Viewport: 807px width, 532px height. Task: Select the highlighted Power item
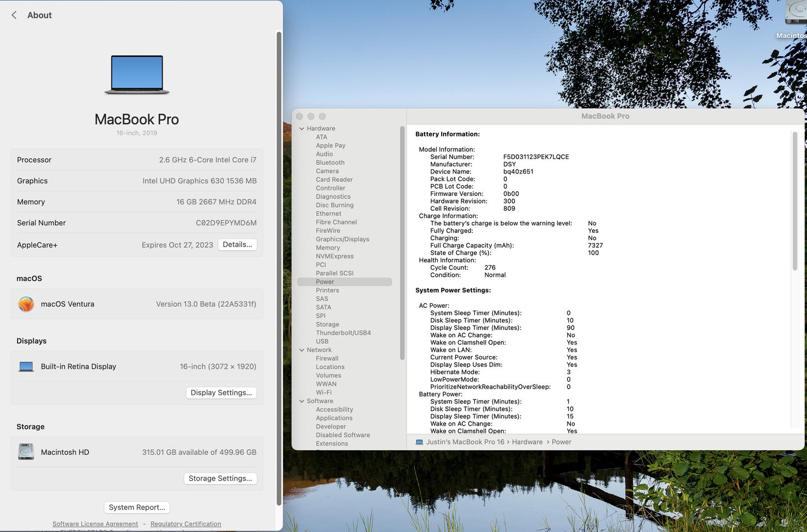(x=345, y=282)
